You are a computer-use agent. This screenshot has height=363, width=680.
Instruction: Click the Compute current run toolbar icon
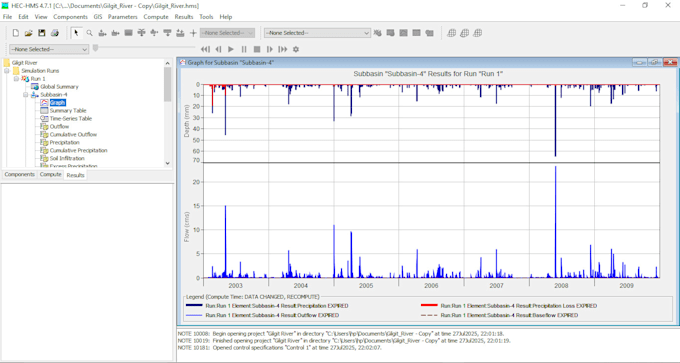pos(378,33)
